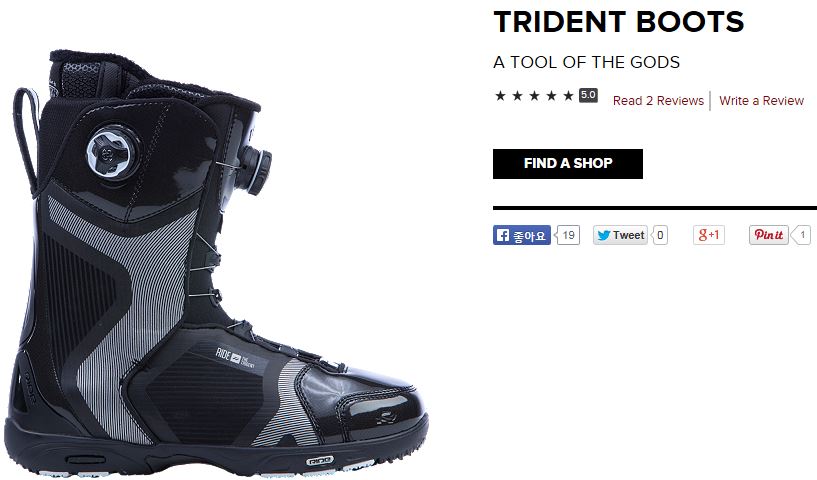The width and height of the screenshot is (817, 480).
Task: Click the second rating star
Action: click(x=517, y=95)
